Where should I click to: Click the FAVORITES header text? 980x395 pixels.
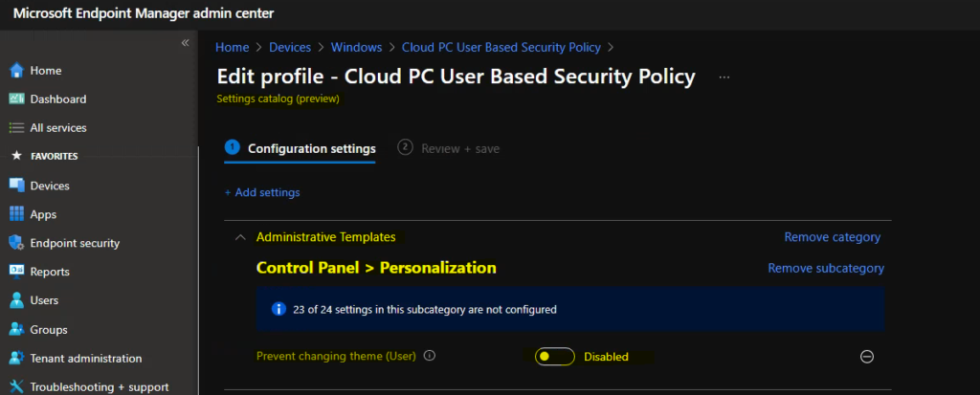pos(55,156)
